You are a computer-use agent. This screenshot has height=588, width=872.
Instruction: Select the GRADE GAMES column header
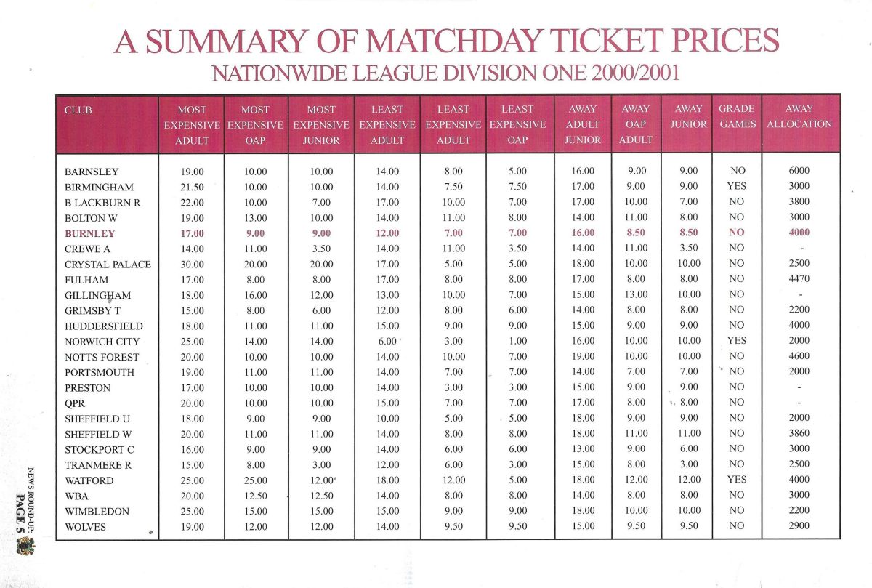coord(737,117)
